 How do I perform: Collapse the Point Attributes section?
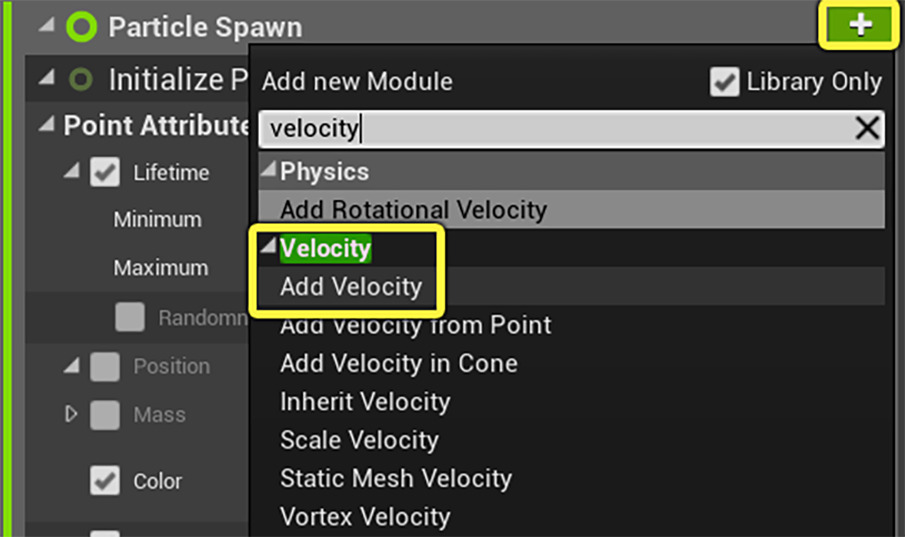pos(47,126)
